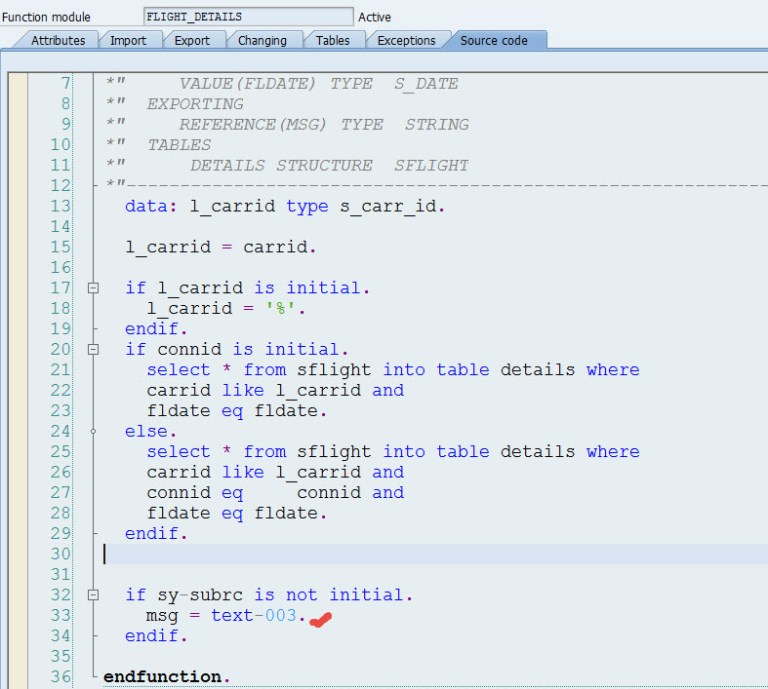Select the Source code tab
Viewport: 768px width, 689px height.
494,40
